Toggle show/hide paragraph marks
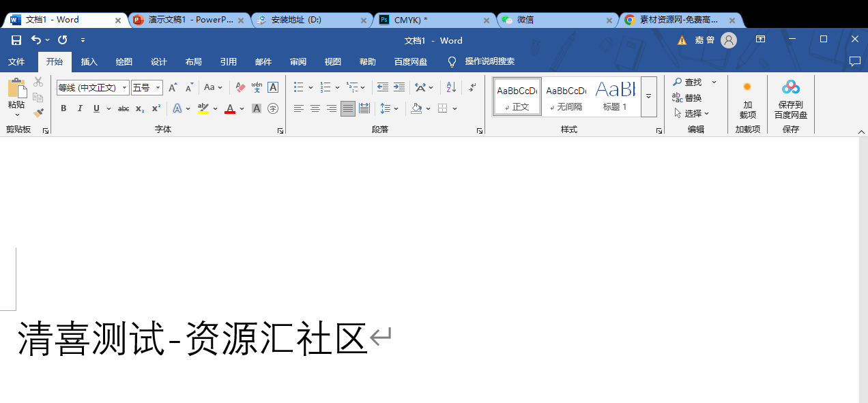The height and width of the screenshot is (403, 868). [x=472, y=87]
